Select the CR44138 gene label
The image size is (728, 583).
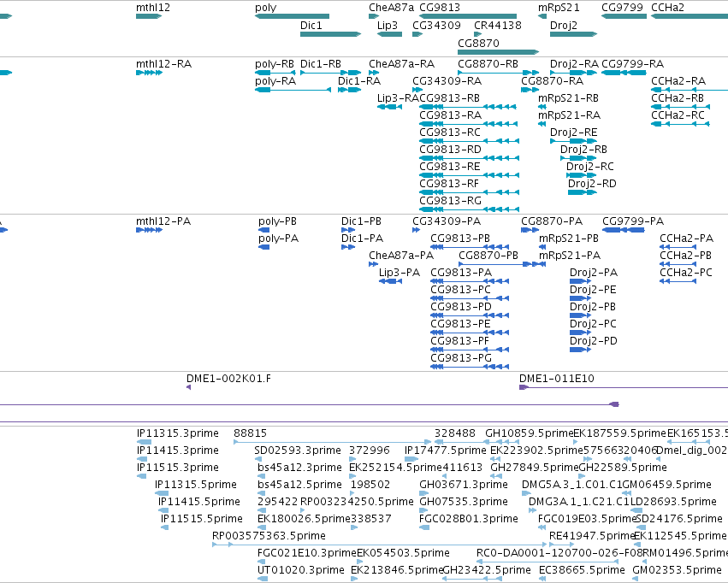click(498, 25)
